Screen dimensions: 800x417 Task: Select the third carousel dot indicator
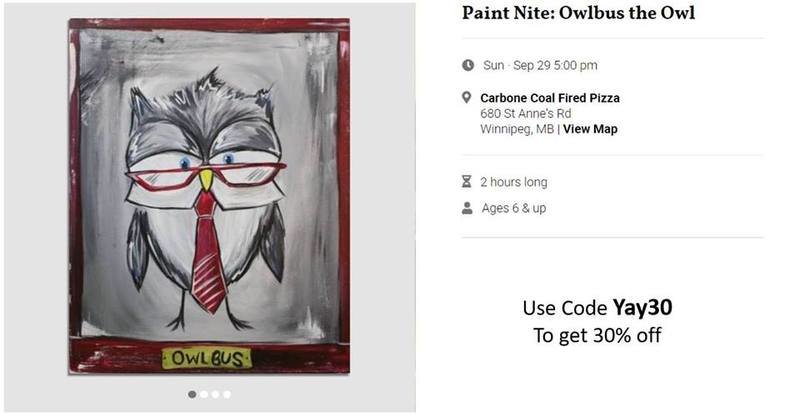215,395
